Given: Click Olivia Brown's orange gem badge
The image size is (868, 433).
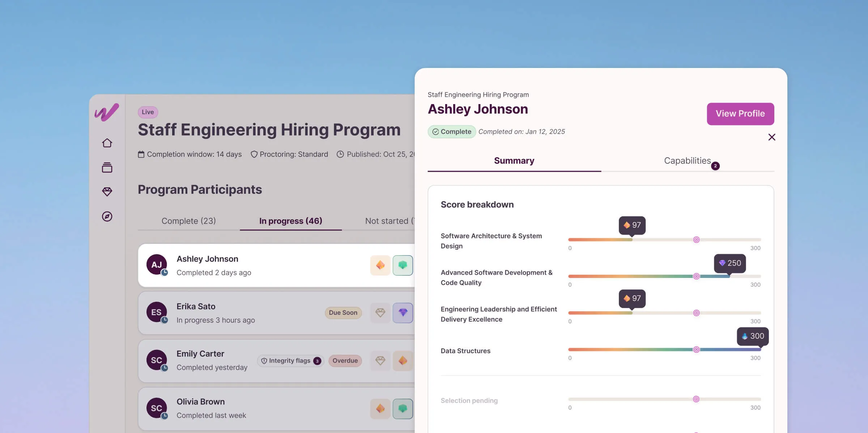Looking at the screenshot, I should 380,409.
